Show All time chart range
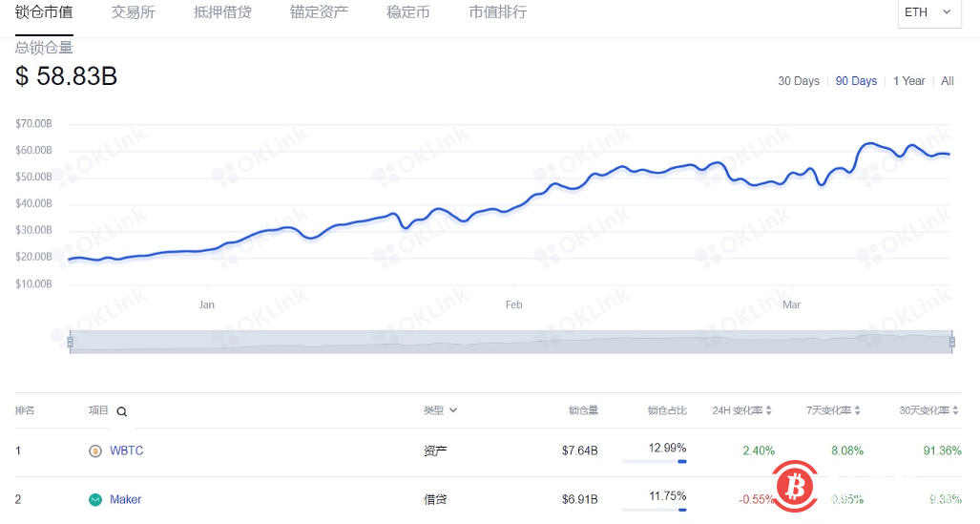 (948, 81)
